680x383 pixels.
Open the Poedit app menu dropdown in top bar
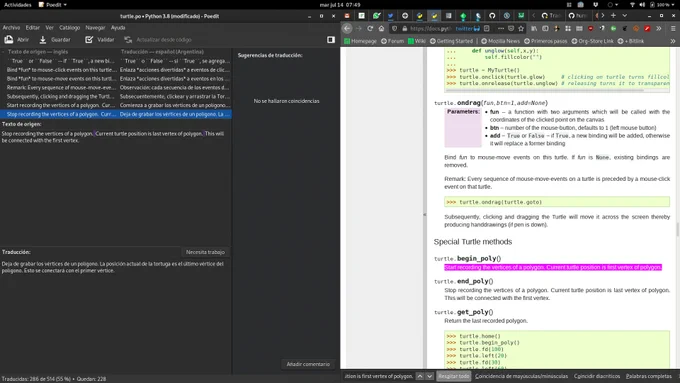52,5
